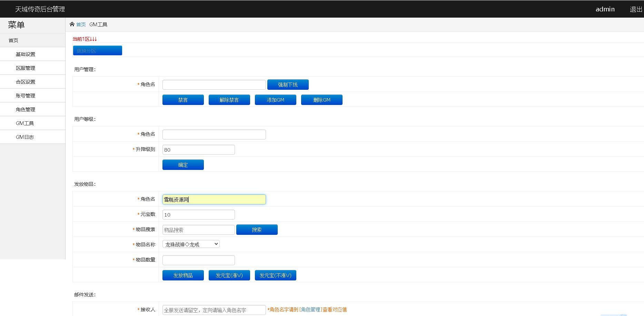Navigate to 角色管理 in sidebar
The image size is (644, 316).
[x=26, y=109]
